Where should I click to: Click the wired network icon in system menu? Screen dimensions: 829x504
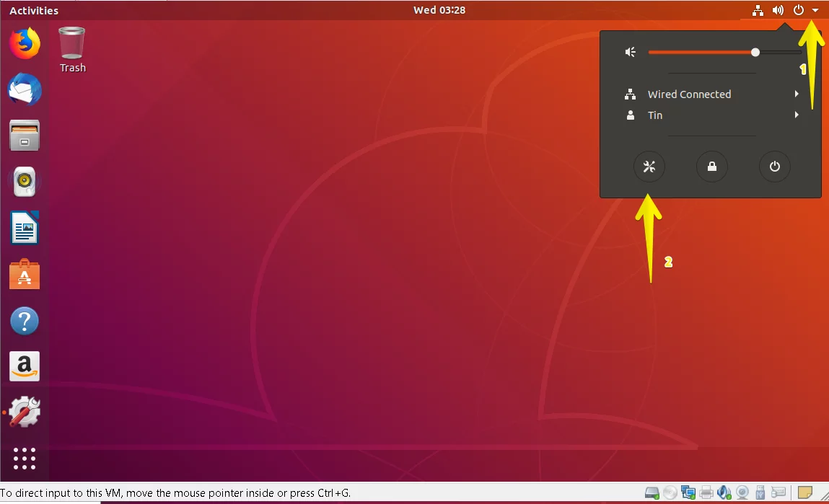coord(630,94)
